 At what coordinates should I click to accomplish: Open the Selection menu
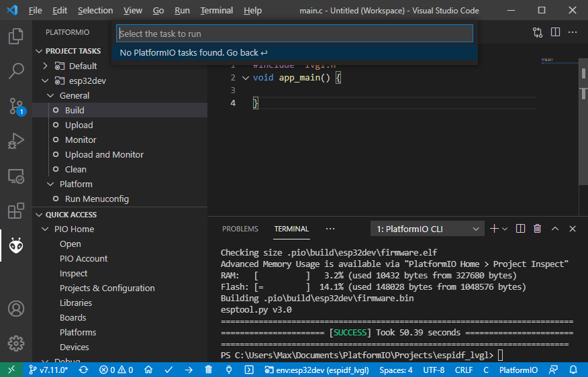click(95, 11)
